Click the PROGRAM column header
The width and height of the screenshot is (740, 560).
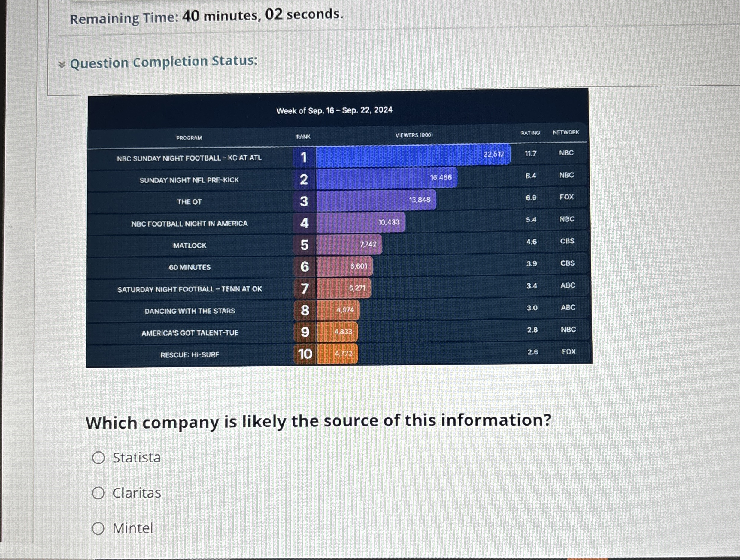(189, 138)
